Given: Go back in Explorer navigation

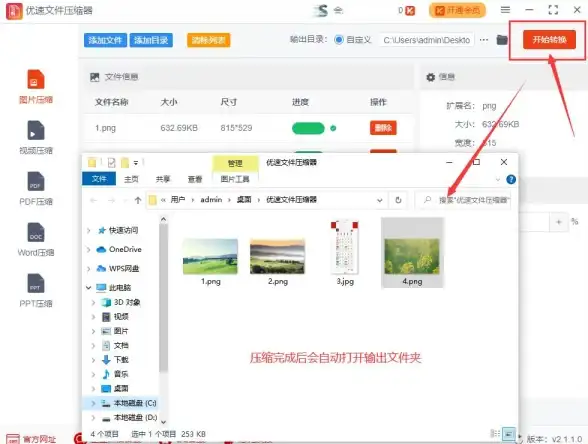Looking at the screenshot, I should click(x=94, y=200).
